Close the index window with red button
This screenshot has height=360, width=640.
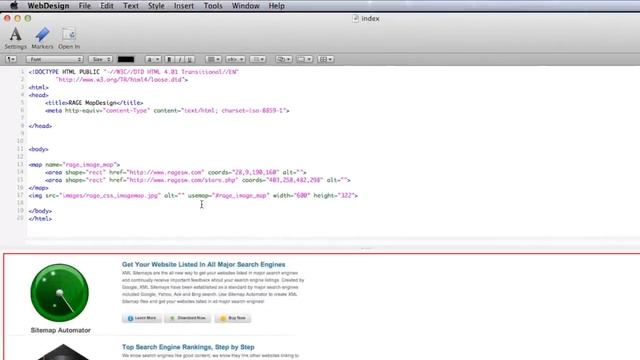click(7, 18)
